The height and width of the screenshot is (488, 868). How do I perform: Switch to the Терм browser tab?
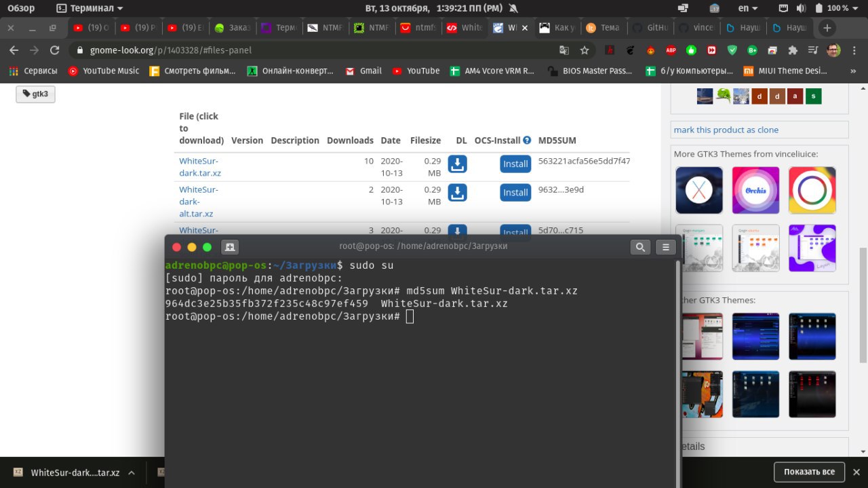(x=279, y=28)
